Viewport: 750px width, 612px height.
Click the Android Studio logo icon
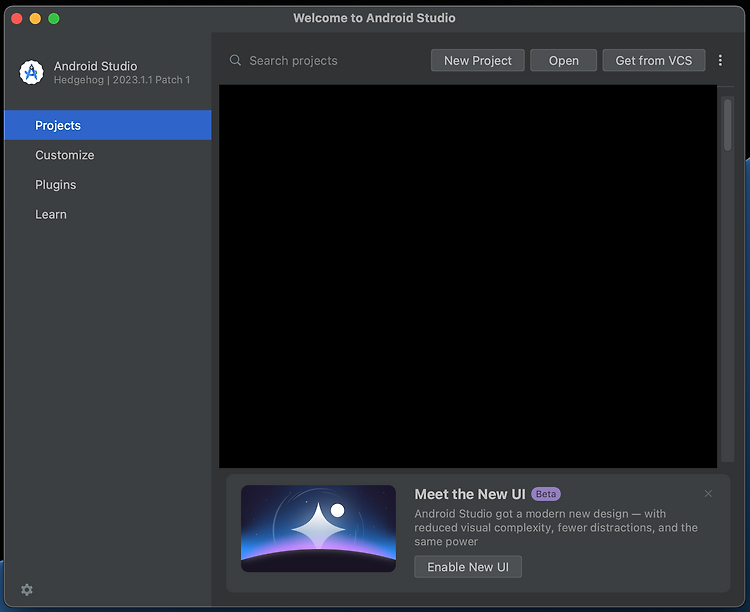coord(31,72)
